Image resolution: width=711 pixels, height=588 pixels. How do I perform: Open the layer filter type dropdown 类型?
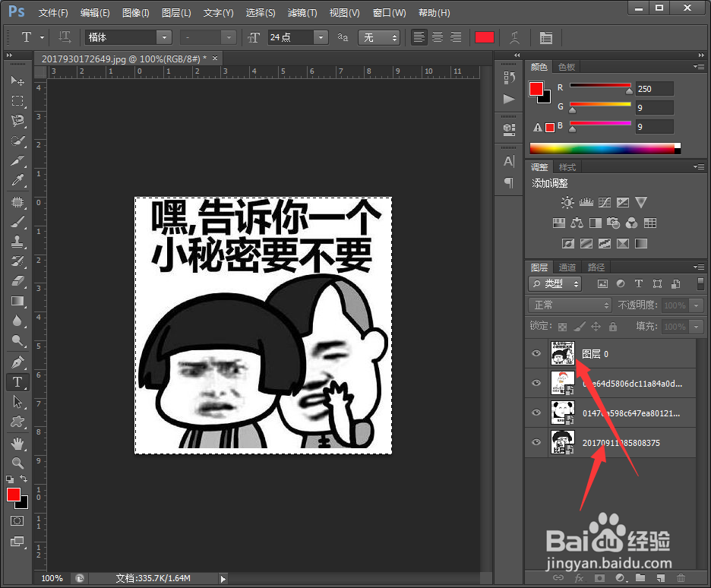[x=555, y=284]
